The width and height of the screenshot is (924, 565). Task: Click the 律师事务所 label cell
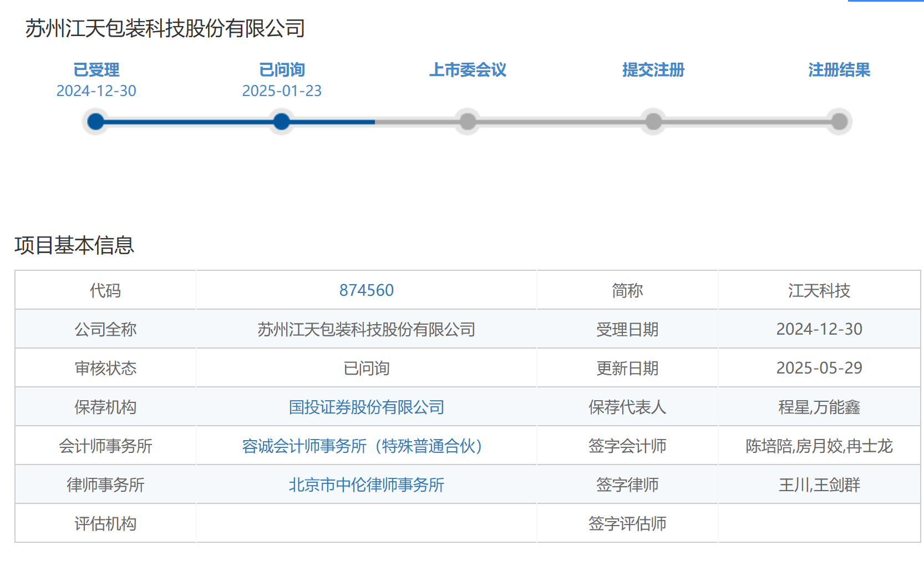point(105,485)
